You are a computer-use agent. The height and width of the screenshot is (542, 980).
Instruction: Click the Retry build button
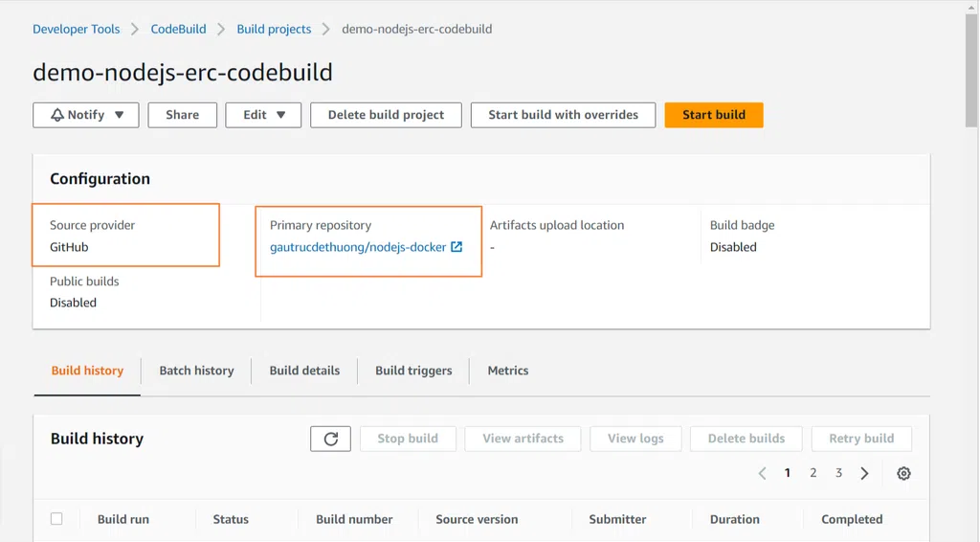(861, 439)
